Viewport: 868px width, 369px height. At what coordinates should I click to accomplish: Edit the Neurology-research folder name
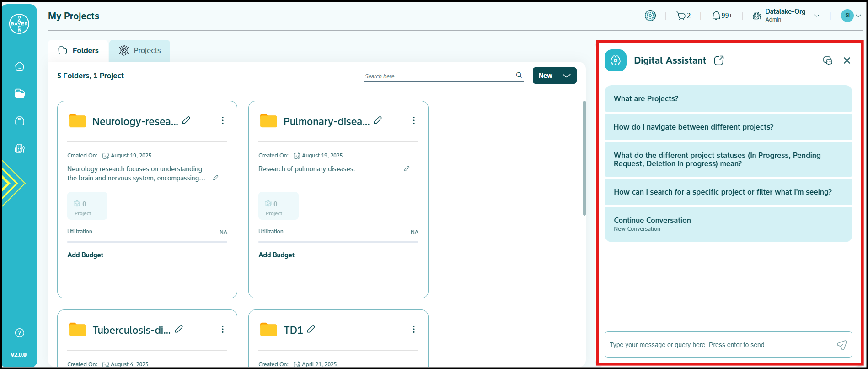(186, 120)
